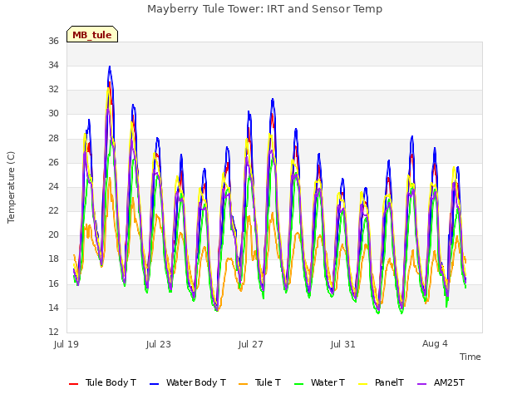The height and width of the screenshot is (399, 532).
Task: Click the 14 y-axis tick label
Action: (53, 308)
